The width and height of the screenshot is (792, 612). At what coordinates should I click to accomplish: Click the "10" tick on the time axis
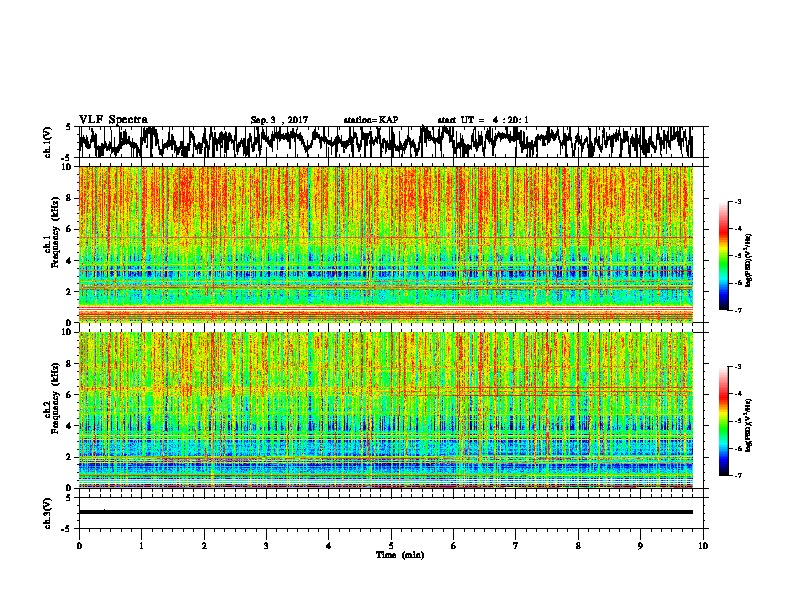(x=703, y=546)
